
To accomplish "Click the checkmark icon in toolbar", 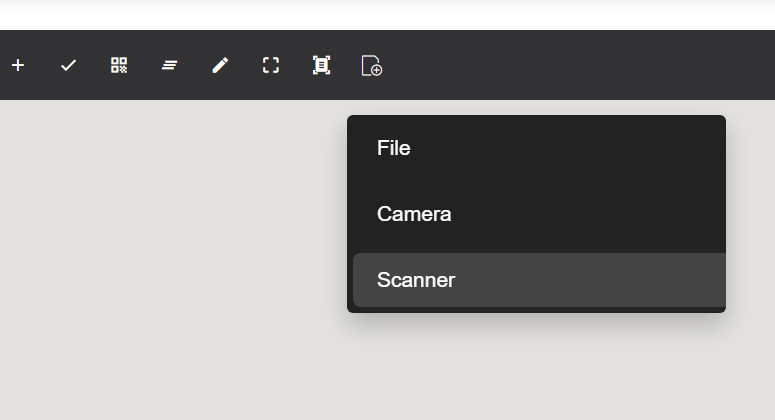I will pos(68,65).
